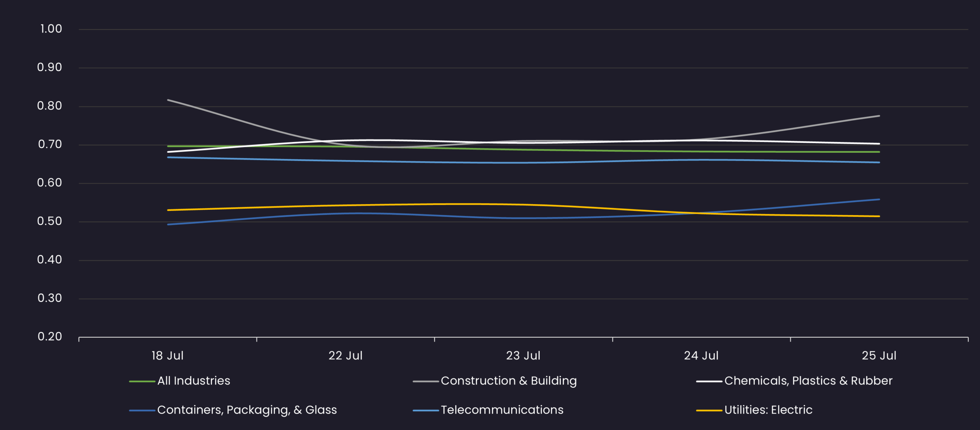Viewport: 980px width, 430px height.
Task: Click the light blue Telecommunications legend line swatch
Action: tap(426, 410)
